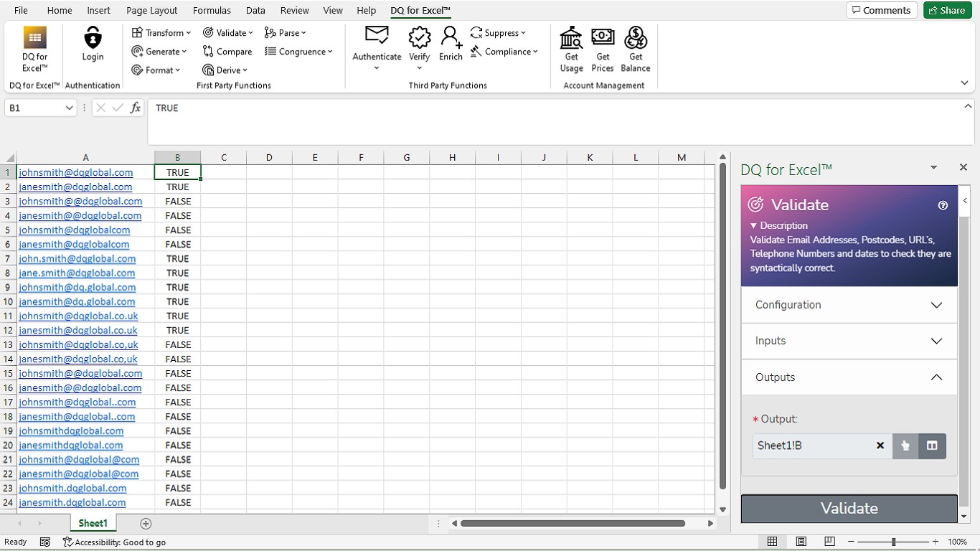The height and width of the screenshot is (551, 980).
Task: Expand the Inputs section
Action: (849, 341)
